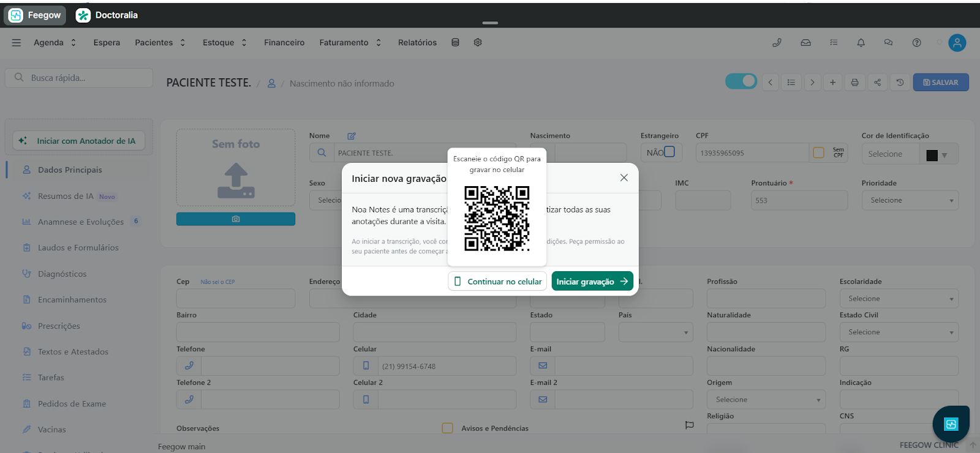Expand the Faturamento menu

point(350,43)
